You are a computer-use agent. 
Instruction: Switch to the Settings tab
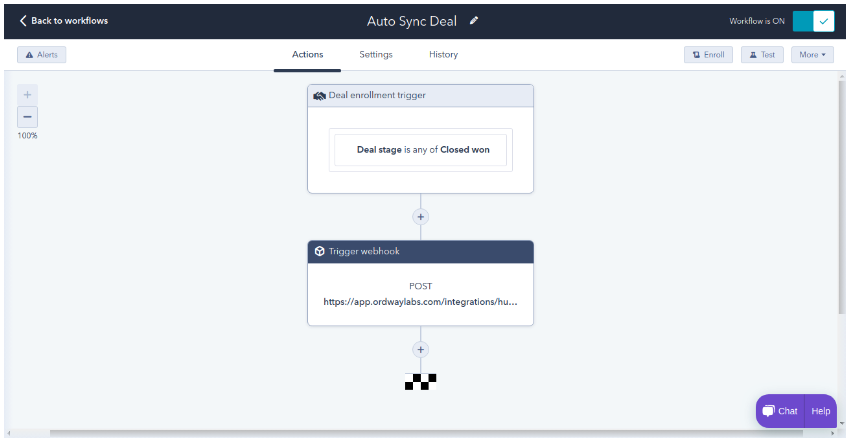click(376, 54)
